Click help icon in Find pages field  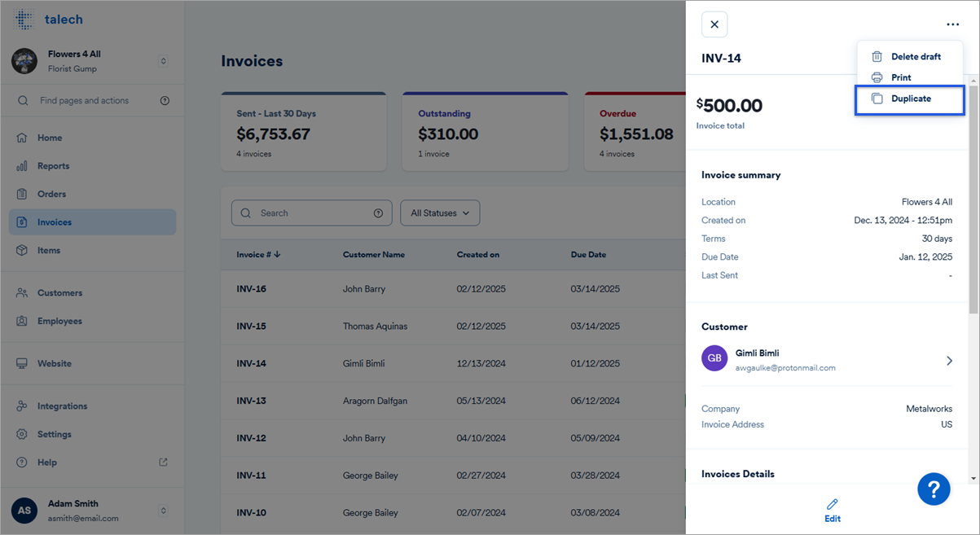pyautogui.click(x=165, y=101)
